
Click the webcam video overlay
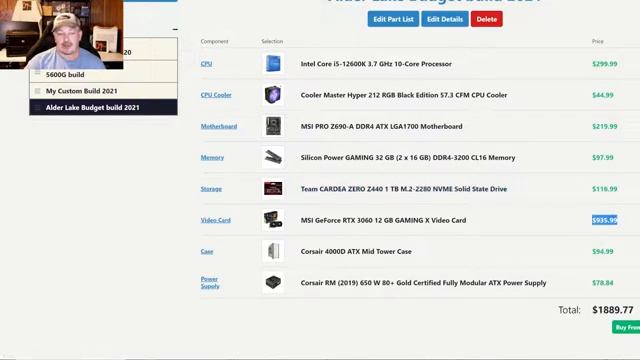tap(62, 34)
